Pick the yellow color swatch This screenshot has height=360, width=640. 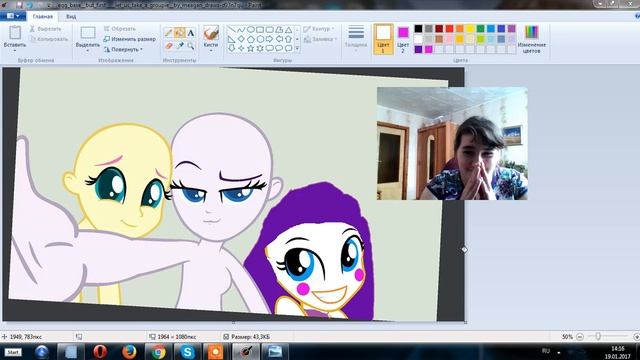pyautogui.click(x=470, y=28)
